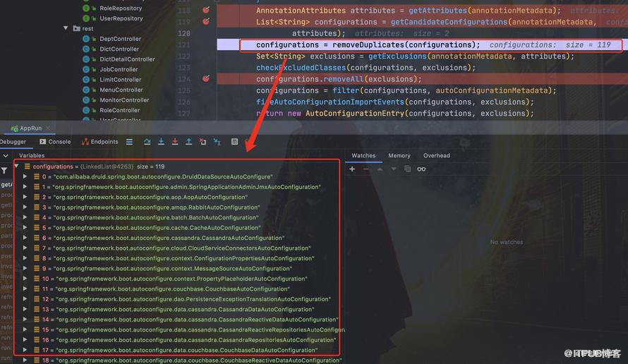Click DeptController class icon in project tree

pos(85,39)
